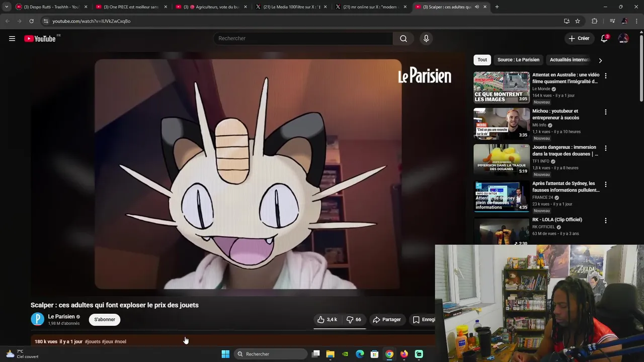Click the Créer button

pos(579,38)
